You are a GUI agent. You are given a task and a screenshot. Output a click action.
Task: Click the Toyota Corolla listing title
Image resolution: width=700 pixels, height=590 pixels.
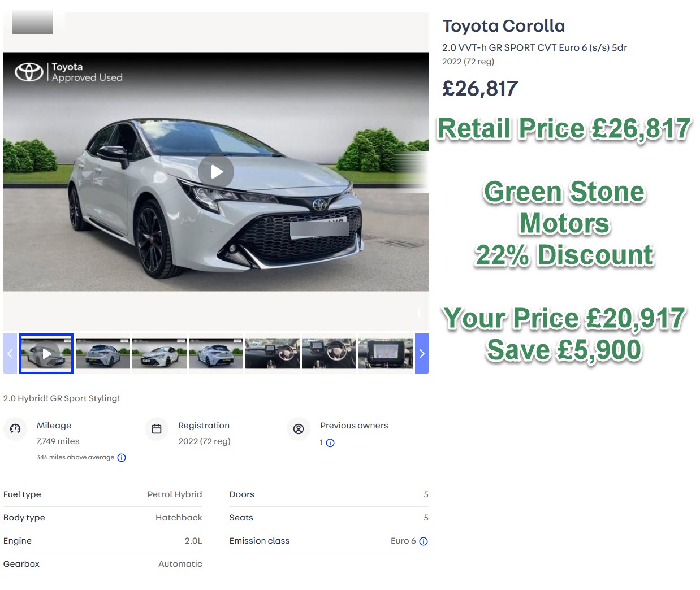pyautogui.click(x=503, y=26)
